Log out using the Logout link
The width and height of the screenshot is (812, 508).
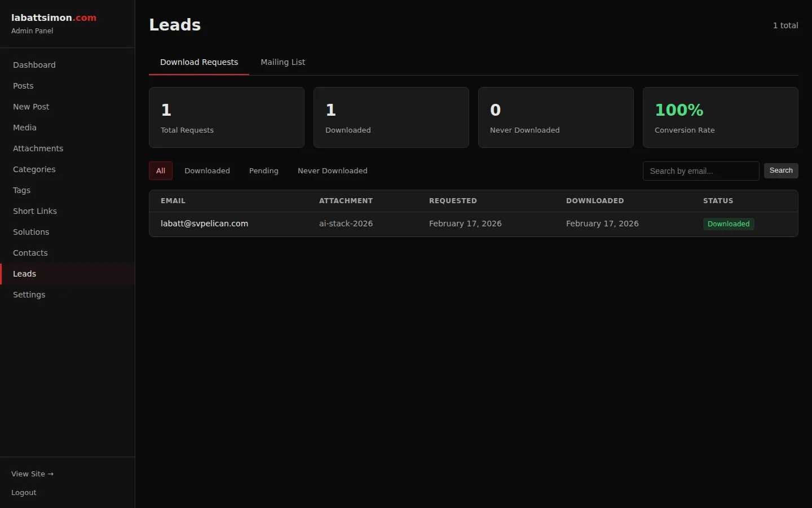point(24,493)
